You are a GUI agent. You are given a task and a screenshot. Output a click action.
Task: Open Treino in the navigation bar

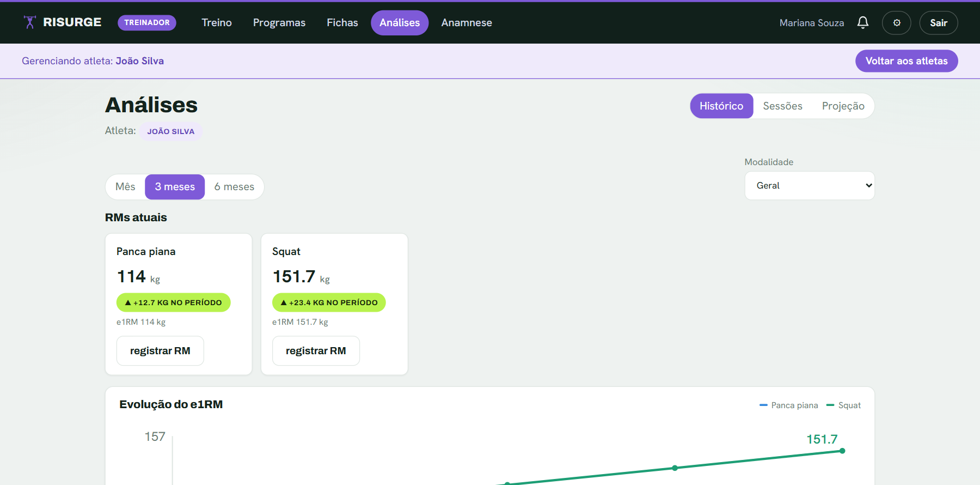point(217,23)
